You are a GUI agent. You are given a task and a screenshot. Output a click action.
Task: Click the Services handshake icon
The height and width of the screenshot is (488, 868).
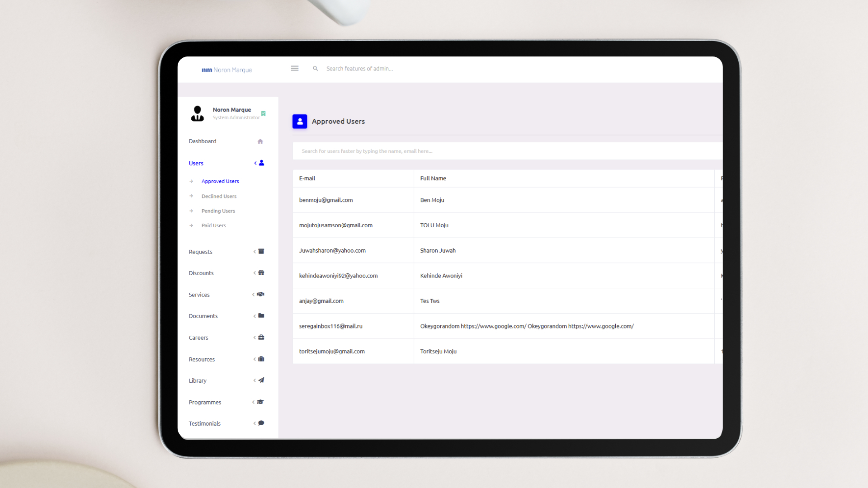[x=260, y=294]
